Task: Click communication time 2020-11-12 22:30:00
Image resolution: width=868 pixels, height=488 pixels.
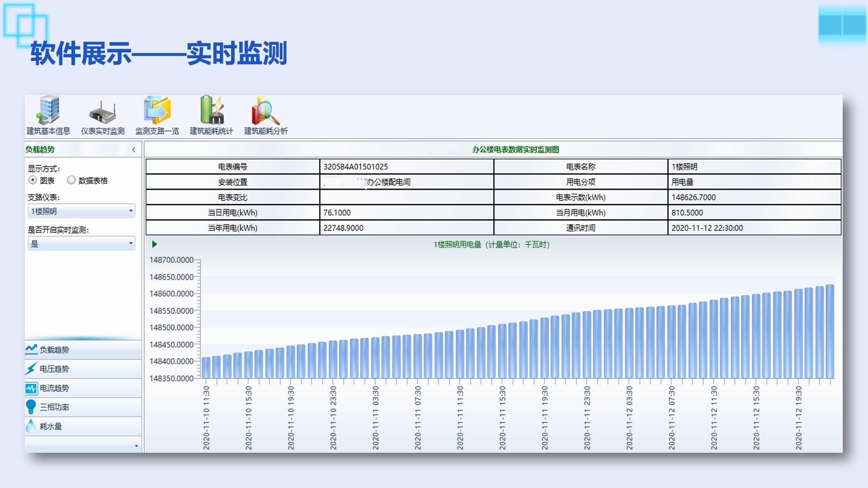Action: (x=754, y=228)
